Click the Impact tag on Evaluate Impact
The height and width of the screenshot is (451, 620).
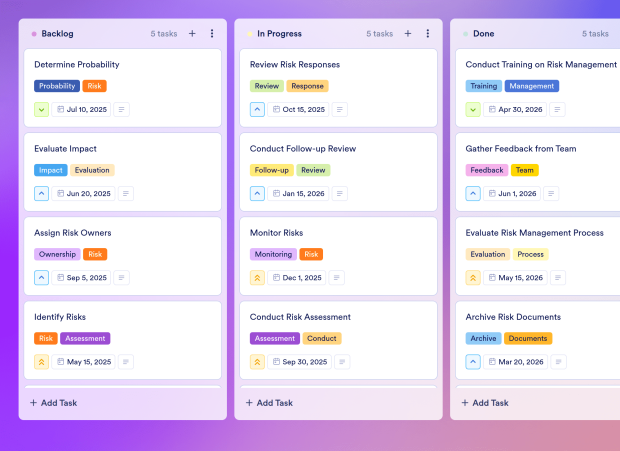(x=51, y=170)
